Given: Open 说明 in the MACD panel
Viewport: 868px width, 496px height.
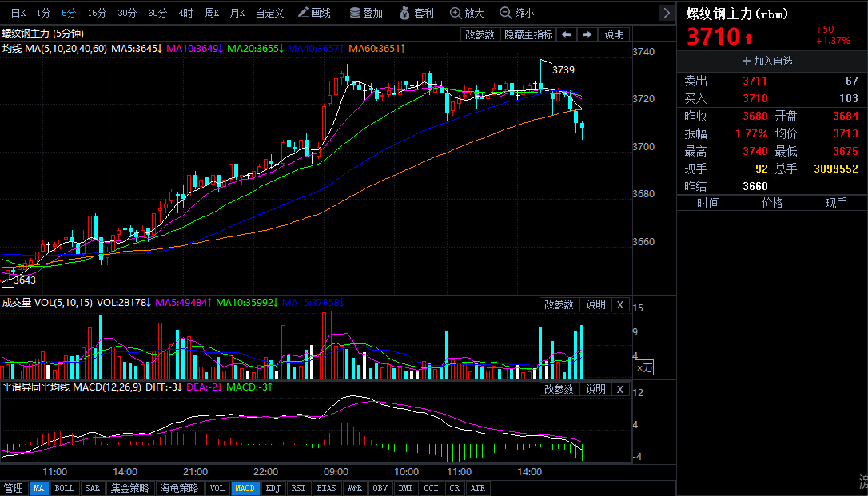Looking at the screenshot, I should pyautogui.click(x=595, y=389).
